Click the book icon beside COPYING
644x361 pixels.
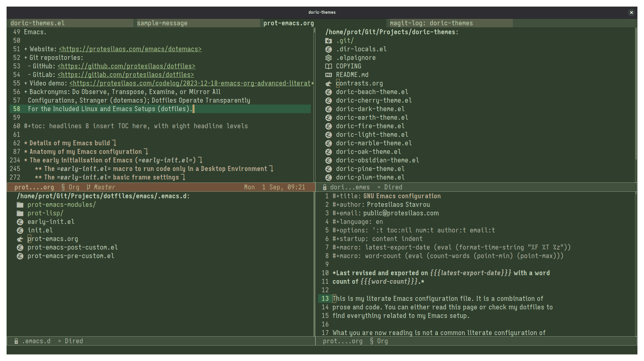(328, 66)
